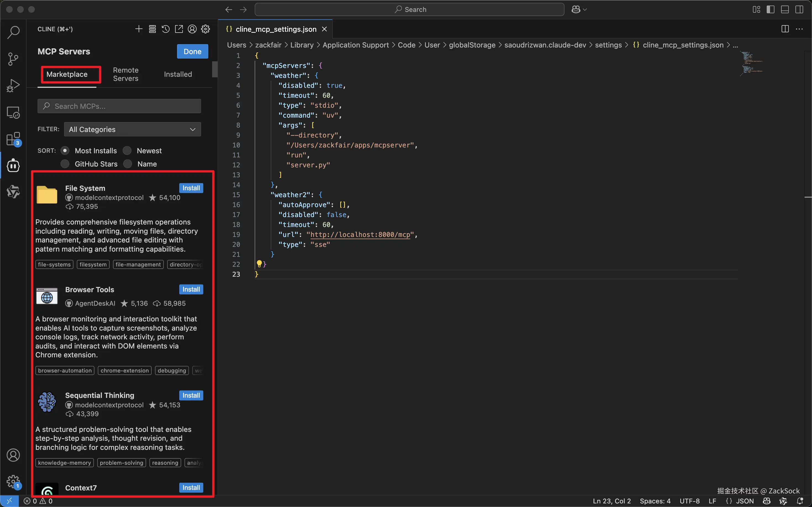Select GitHub Stars sort option

pyautogui.click(x=65, y=164)
